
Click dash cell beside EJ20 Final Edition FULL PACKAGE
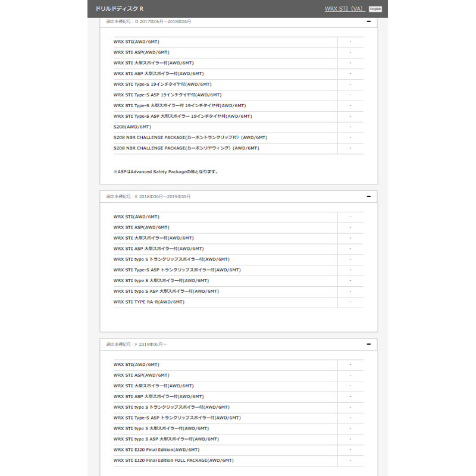350,460
